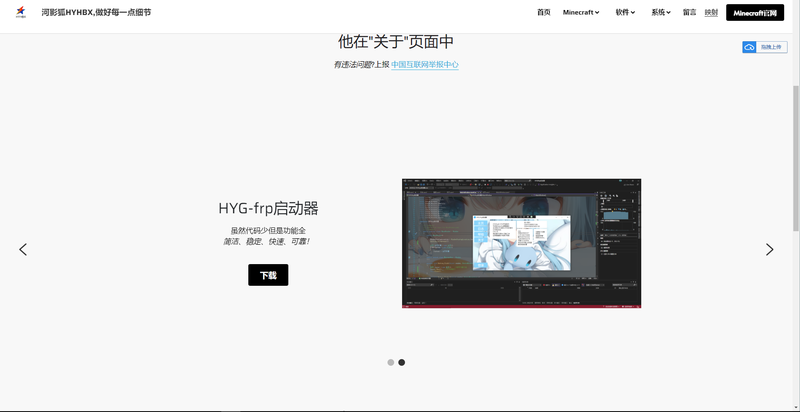Click the page vertical scrollbar thumb

pyautogui.click(x=795, y=158)
